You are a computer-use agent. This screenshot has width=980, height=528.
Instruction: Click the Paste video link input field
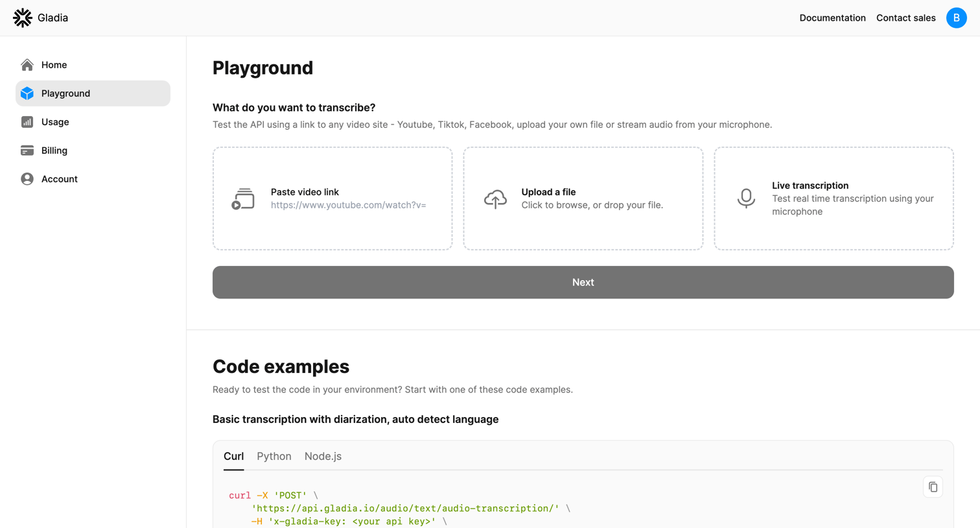point(349,205)
